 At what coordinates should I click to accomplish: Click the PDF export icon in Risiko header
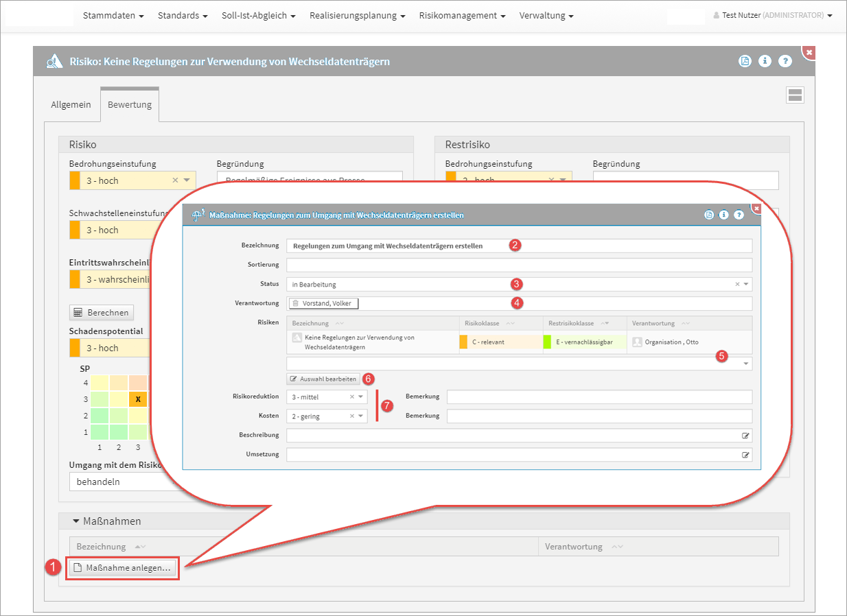click(x=745, y=61)
